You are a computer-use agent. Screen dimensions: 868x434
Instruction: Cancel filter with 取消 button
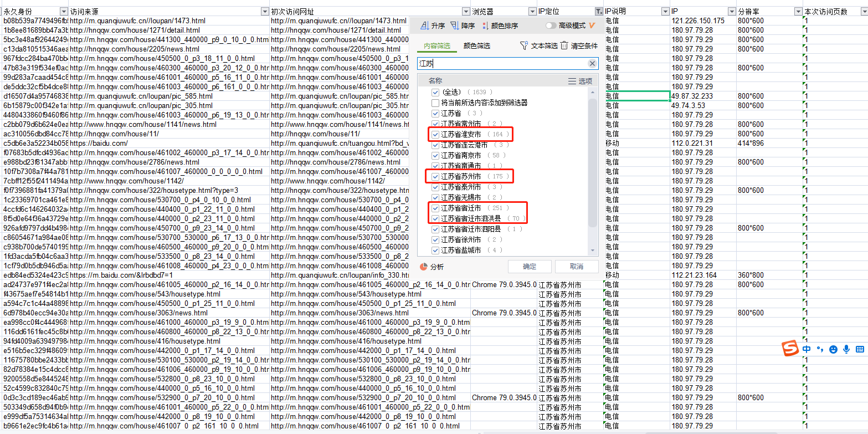(x=577, y=267)
